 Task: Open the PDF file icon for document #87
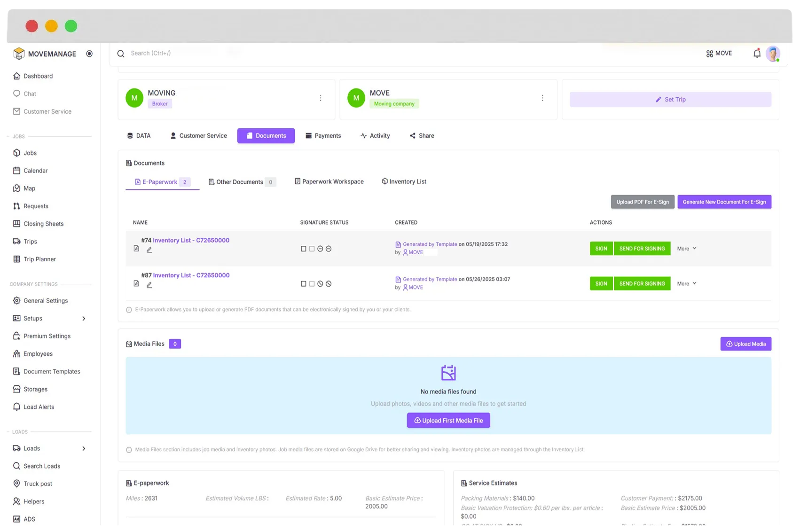(136, 283)
